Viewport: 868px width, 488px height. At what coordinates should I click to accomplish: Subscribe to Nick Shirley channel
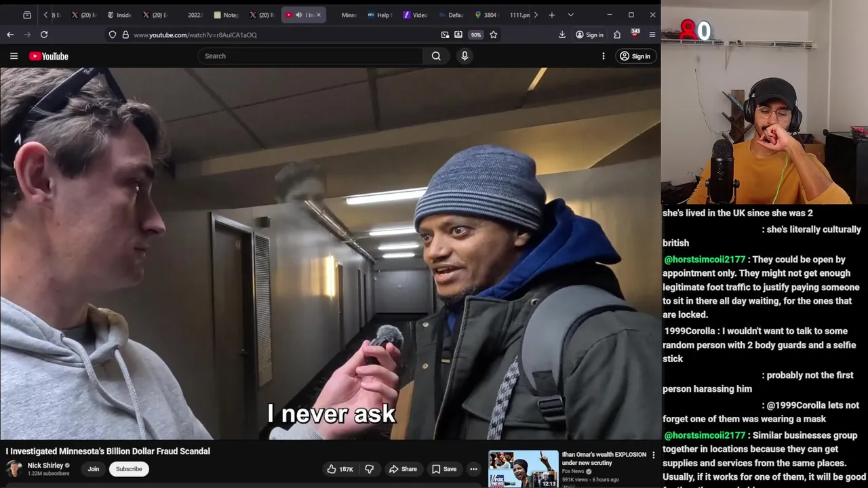[129, 469]
